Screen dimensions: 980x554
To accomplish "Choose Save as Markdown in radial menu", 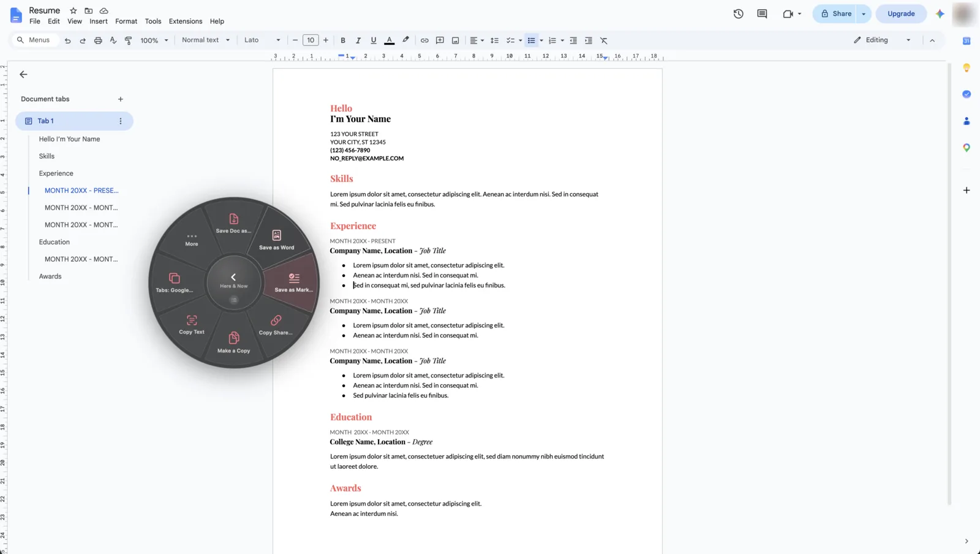I will click(294, 283).
